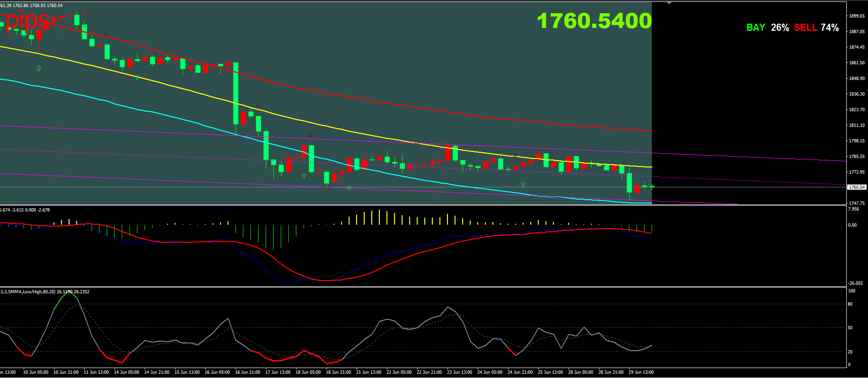The image size is (868, 378).
Task: Click the 25 Jun 13:00 time label
Action: pyautogui.click(x=550, y=372)
